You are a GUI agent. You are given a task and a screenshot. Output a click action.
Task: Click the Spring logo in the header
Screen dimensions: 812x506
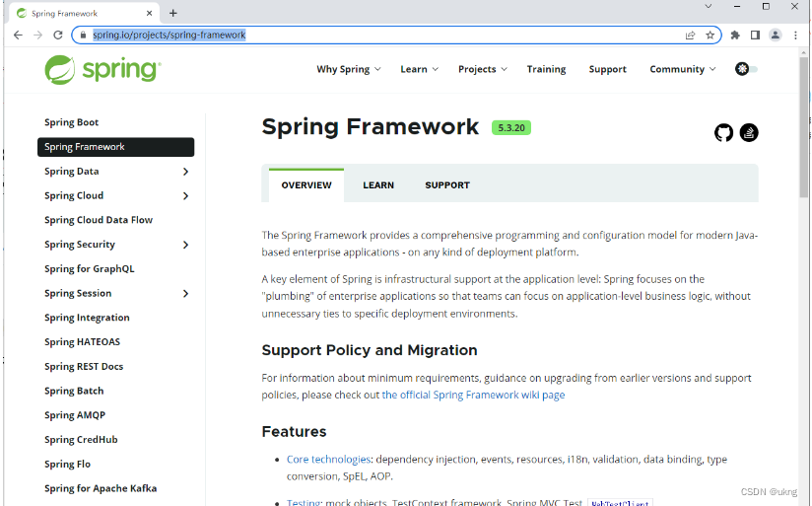pos(102,69)
